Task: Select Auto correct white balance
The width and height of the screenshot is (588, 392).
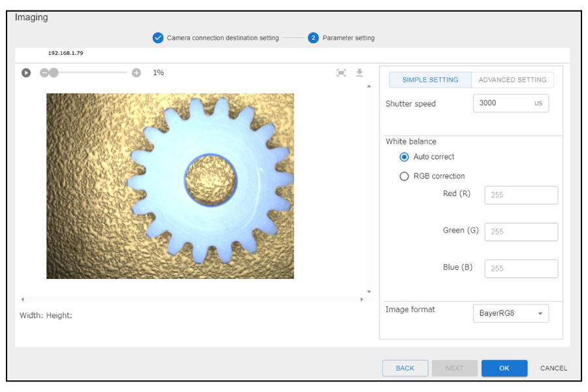Action: tap(404, 157)
